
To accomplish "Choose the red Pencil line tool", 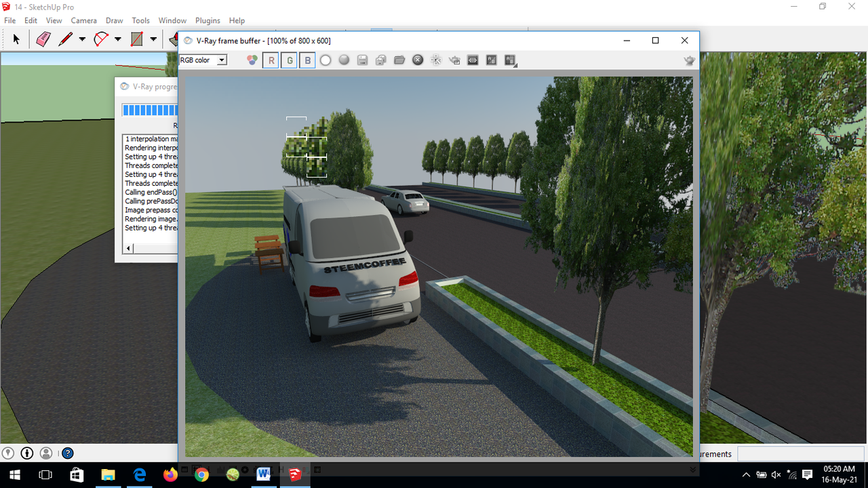I will [x=65, y=39].
